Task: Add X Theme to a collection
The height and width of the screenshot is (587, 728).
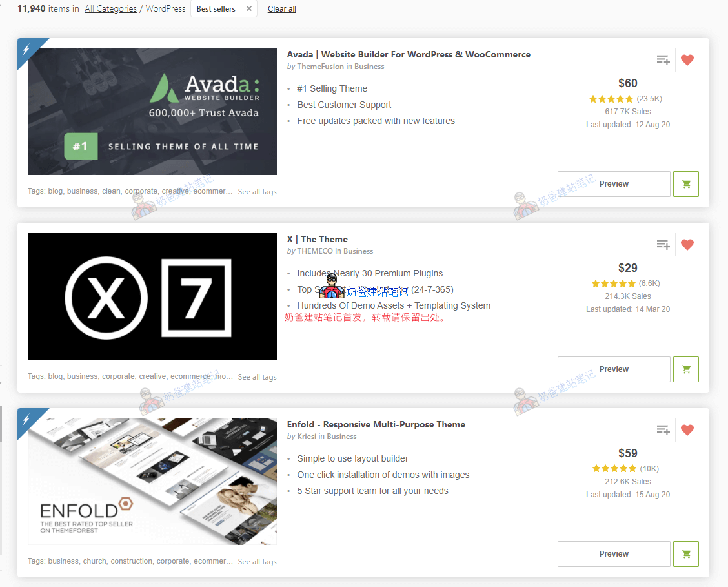Action: 663,245
